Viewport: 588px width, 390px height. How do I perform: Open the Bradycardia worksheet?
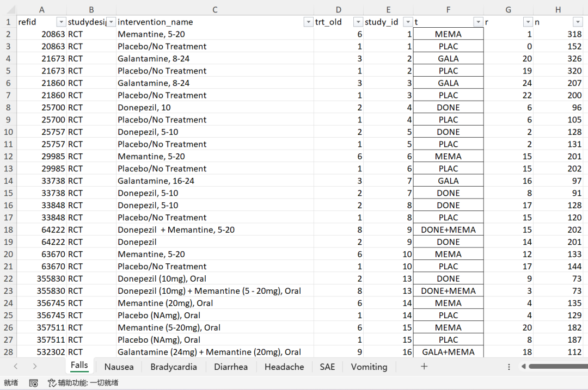tap(173, 367)
